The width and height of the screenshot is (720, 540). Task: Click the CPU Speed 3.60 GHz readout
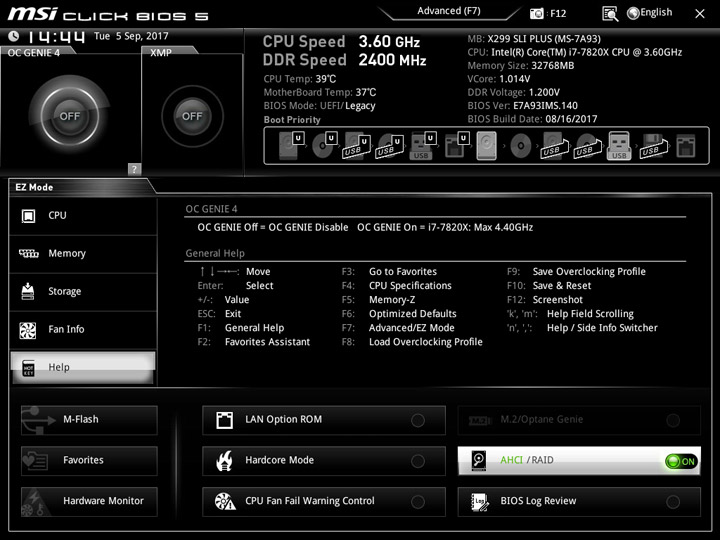point(341,42)
